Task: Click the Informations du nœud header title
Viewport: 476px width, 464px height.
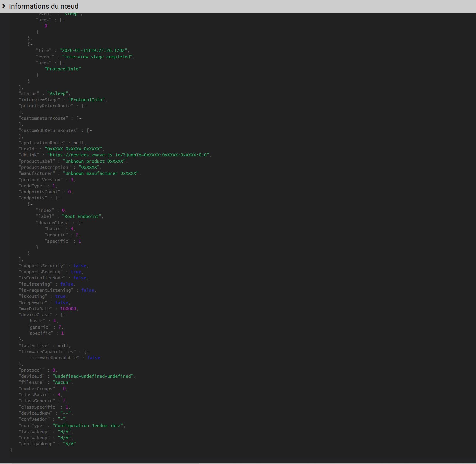Action: pyautogui.click(x=44, y=6)
